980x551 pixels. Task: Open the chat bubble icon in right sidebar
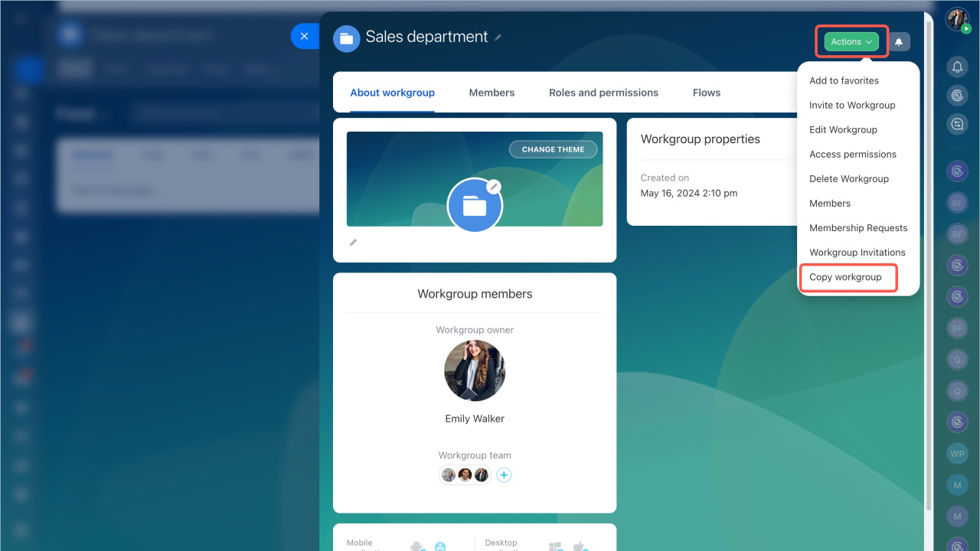[x=957, y=123]
